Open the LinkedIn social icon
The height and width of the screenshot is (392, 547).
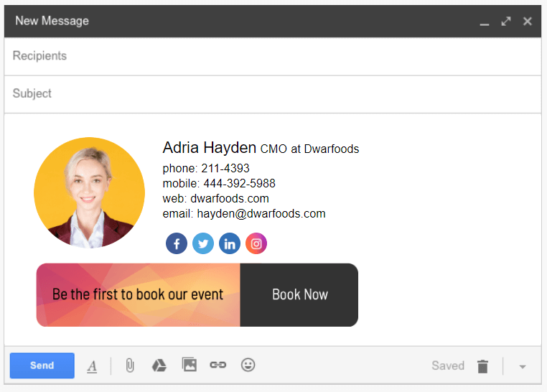(230, 243)
